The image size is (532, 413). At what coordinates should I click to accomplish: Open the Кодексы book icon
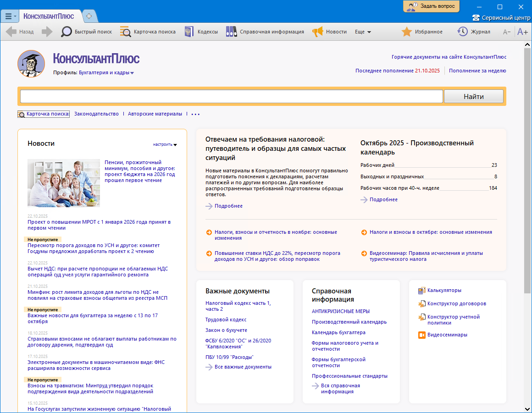189,32
